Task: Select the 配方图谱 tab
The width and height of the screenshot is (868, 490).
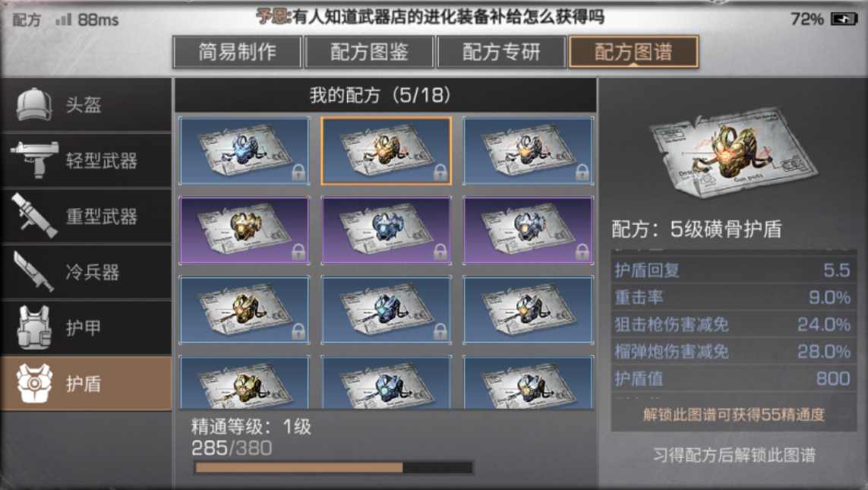Action: pyautogui.click(x=633, y=52)
